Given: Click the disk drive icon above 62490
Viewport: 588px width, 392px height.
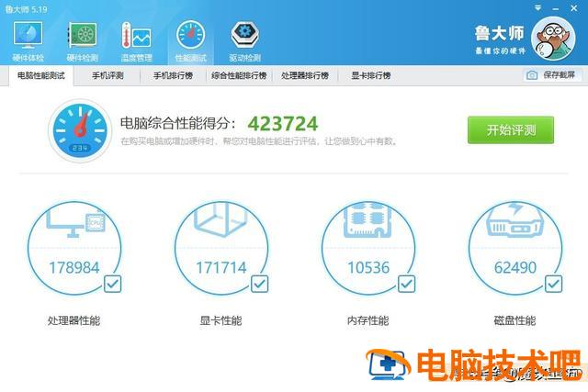Looking at the screenshot, I should coord(514,220).
